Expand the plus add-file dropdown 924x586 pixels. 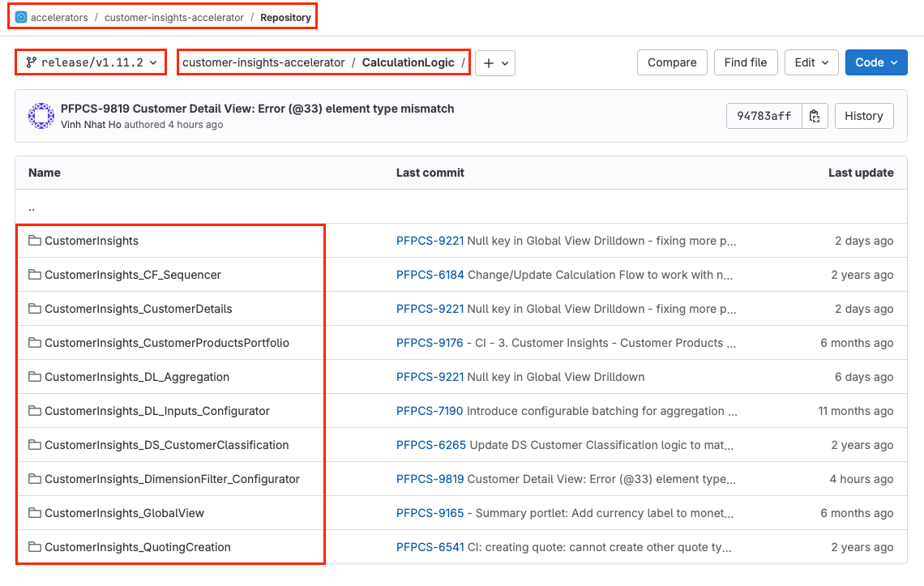[x=494, y=63]
